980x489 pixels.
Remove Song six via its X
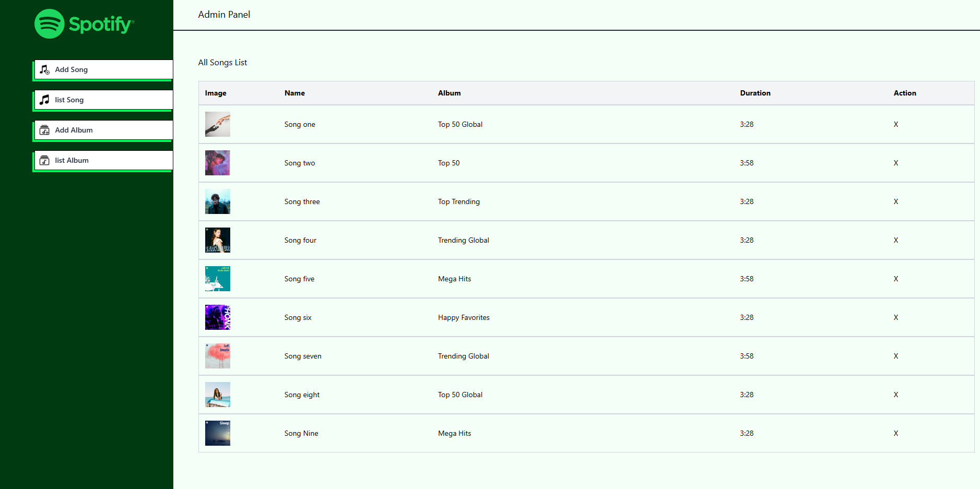tap(895, 317)
